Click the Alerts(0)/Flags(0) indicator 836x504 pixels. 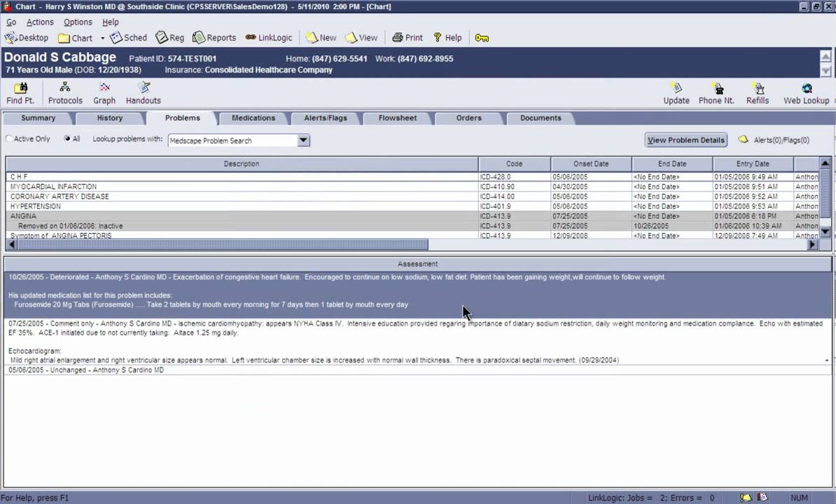pos(774,140)
